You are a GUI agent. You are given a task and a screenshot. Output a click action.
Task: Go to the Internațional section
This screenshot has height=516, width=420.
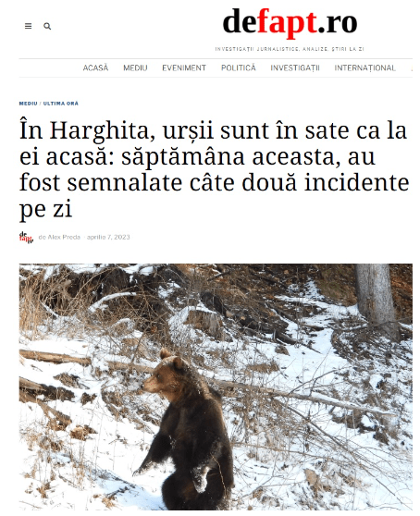coord(364,68)
